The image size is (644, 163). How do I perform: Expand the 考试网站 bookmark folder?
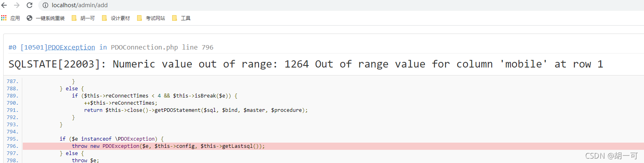[151, 18]
